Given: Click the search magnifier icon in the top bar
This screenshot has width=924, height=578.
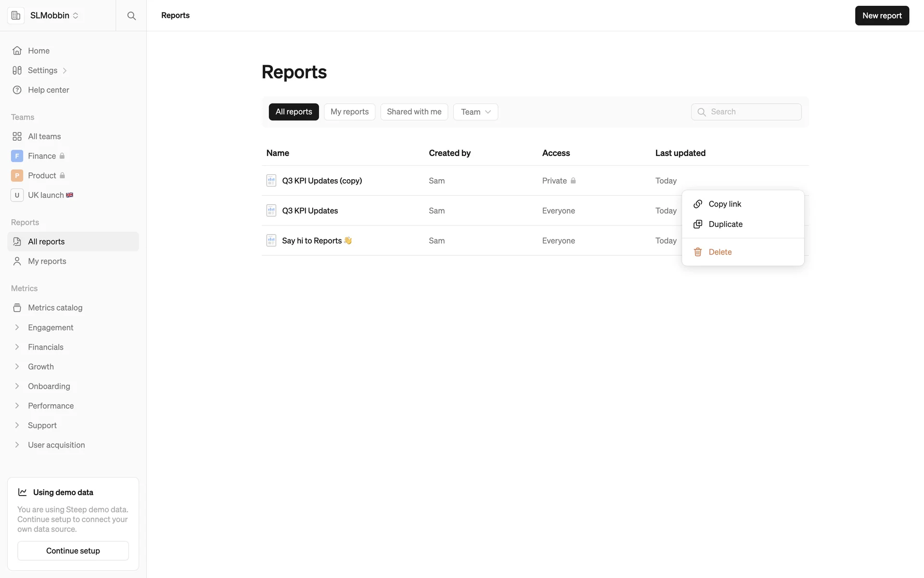Looking at the screenshot, I should point(131,15).
